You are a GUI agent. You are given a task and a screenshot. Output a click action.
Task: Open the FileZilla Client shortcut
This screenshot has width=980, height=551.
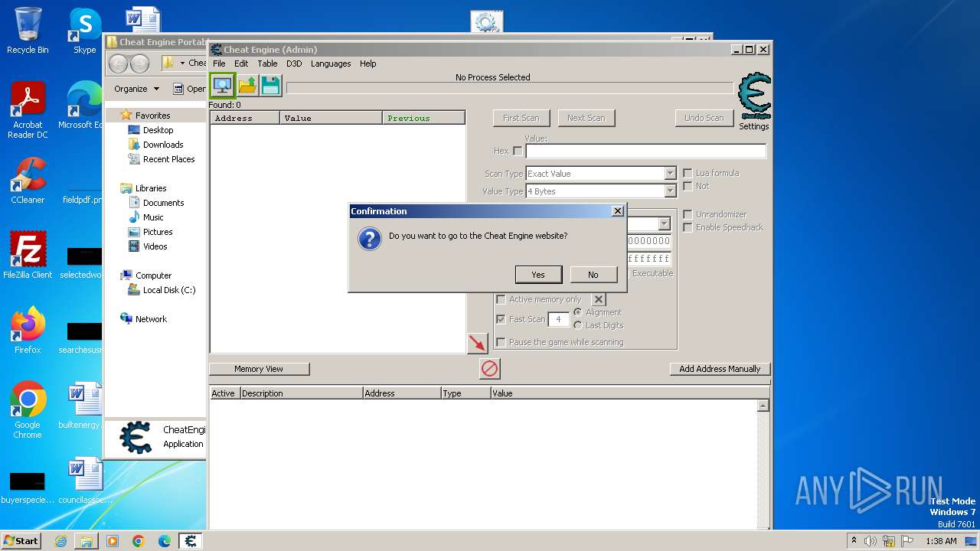(28, 256)
